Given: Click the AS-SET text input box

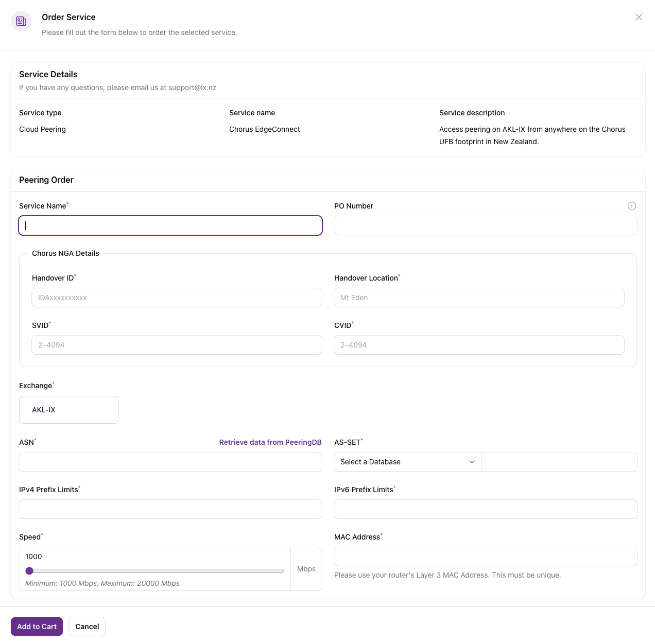Looking at the screenshot, I should (x=559, y=462).
